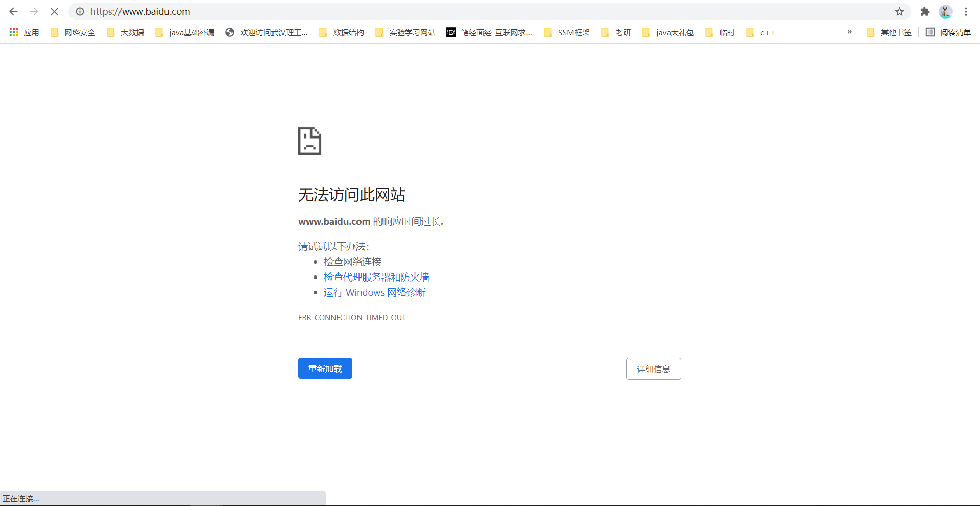Click the www.baidu.com response time message

click(x=371, y=222)
